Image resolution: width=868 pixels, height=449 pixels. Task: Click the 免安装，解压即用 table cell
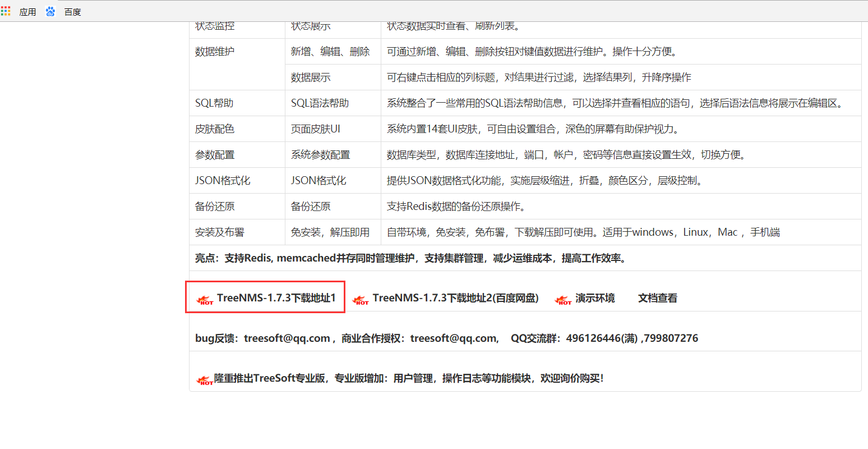[333, 232]
